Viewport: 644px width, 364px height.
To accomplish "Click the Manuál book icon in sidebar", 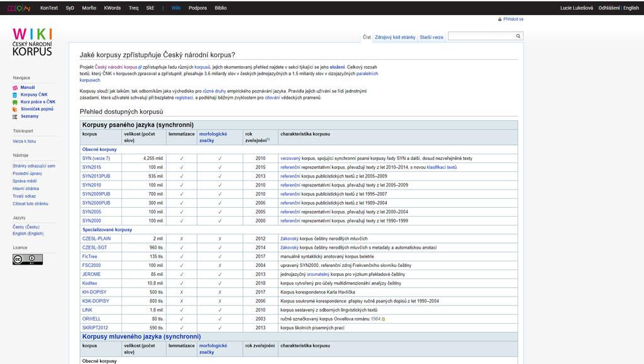I will (15, 88).
